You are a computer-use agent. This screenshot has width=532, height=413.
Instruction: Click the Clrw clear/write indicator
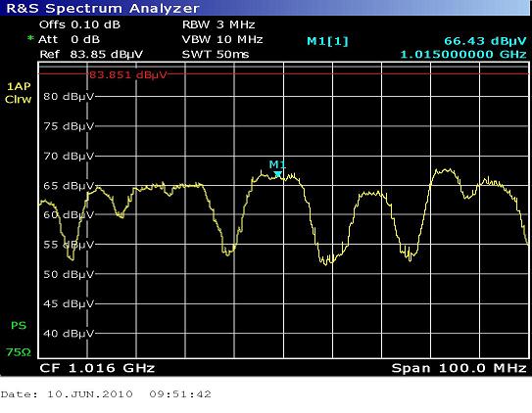(x=18, y=99)
